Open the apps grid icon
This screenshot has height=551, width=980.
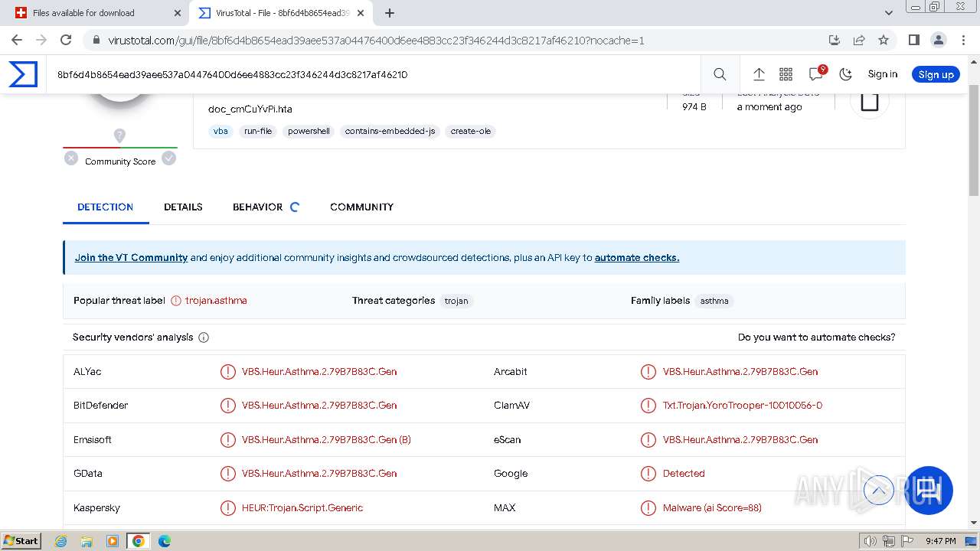pyautogui.click(x=786, y=74)
